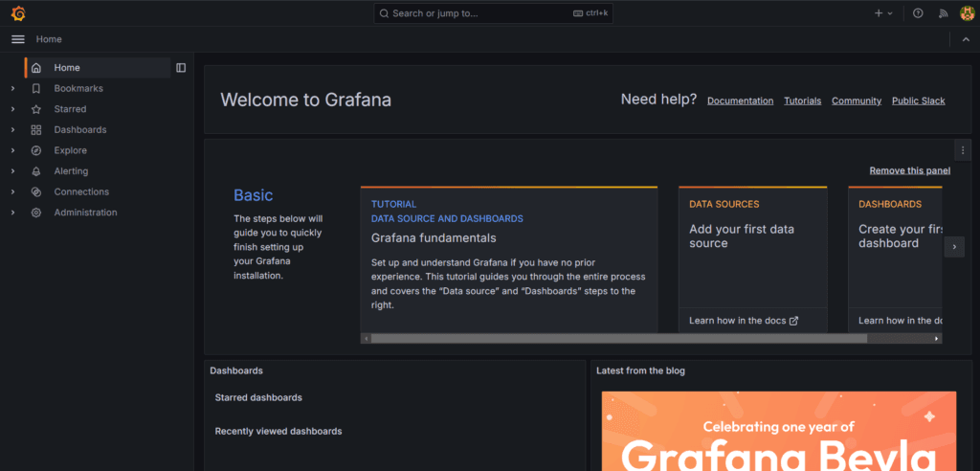Open Bookmarks in the sidebar menu
Image resolution: width=980 pixels, height=471 pixels.
[78, 88]
